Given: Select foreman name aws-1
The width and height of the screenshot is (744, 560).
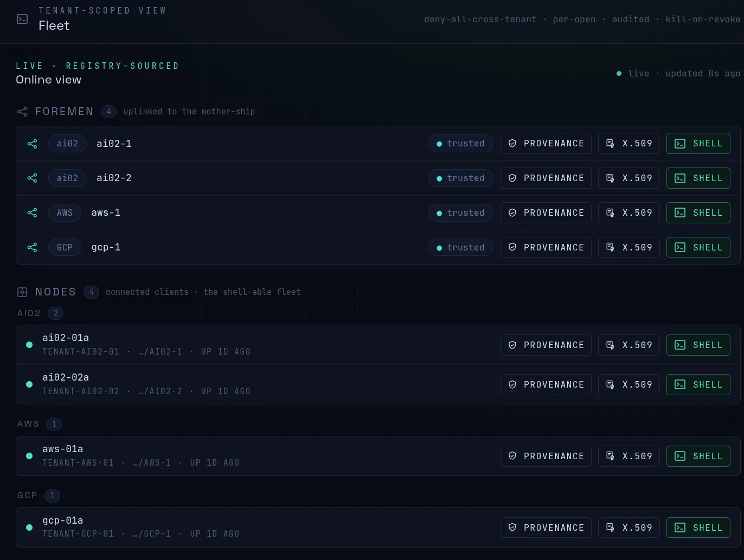Looking at the screenshot, I should 106,213.
